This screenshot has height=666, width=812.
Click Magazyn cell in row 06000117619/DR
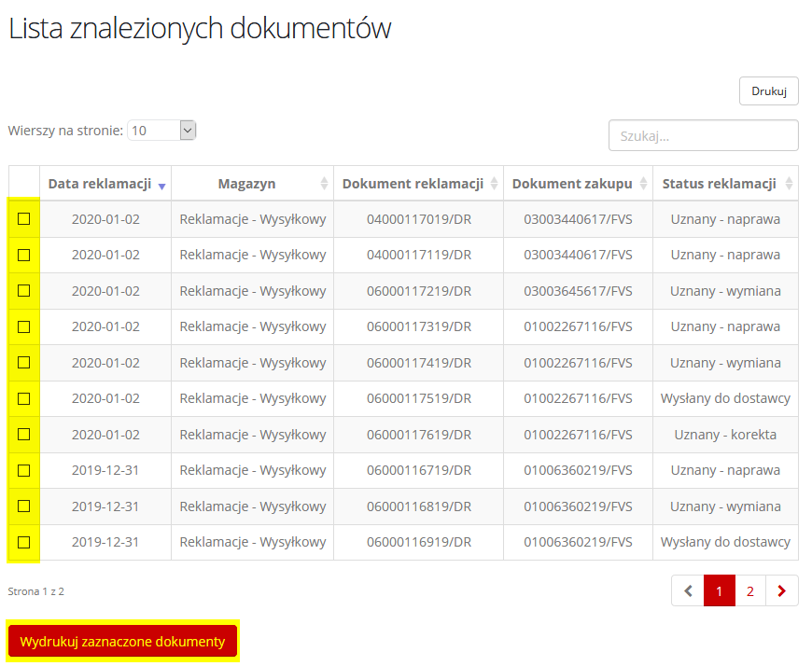click(253, 435)
